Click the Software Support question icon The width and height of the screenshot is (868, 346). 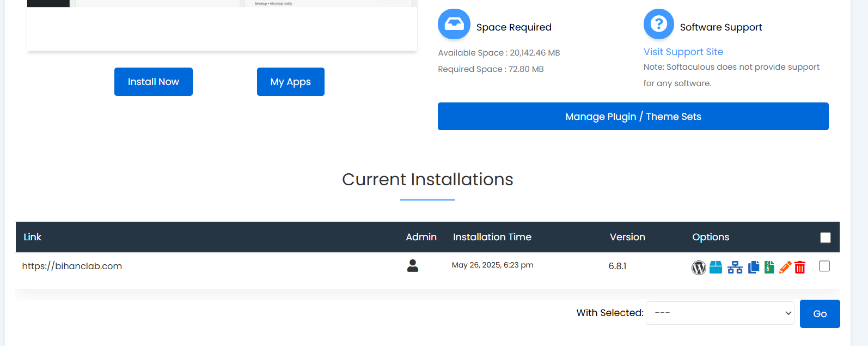(658, 24)
